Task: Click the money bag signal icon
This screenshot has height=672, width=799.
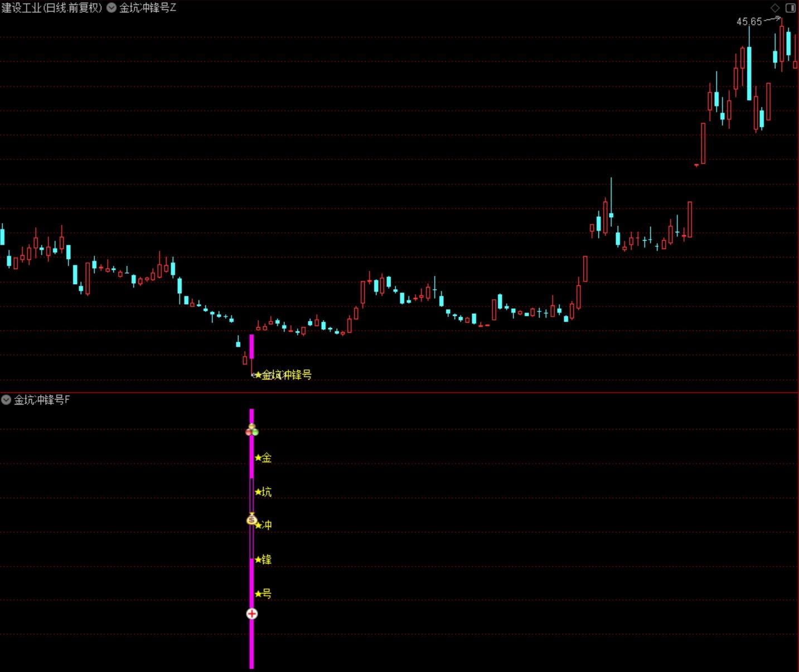Action: coord(252,519)
